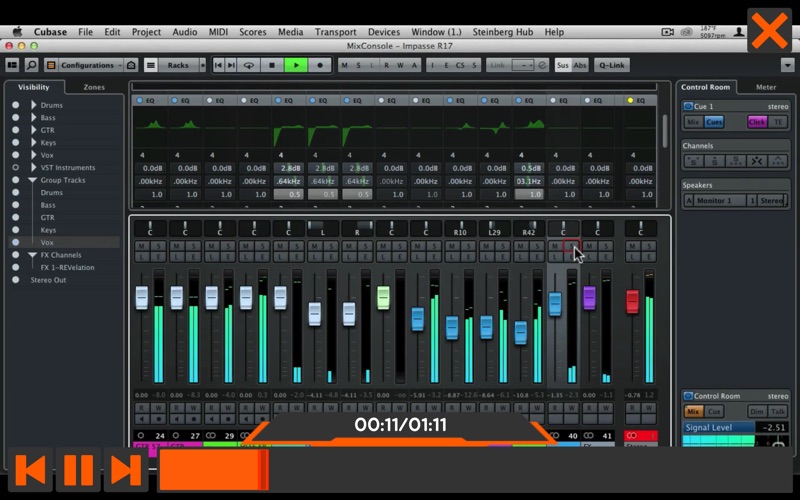Click the Q-Link button
This screenshot has width=800, height=500.
coord(612,65)
